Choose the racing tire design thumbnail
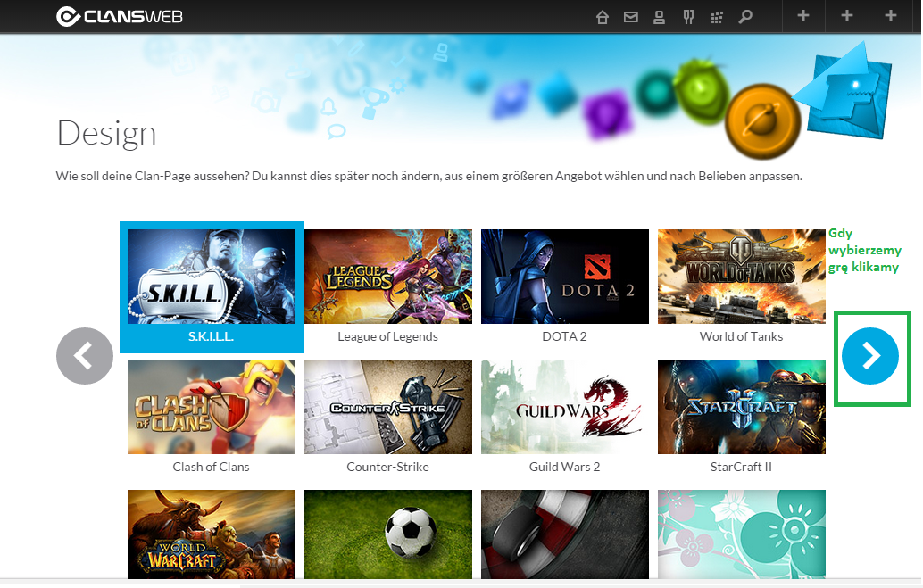Viewport: 923px width, 588px height. [564, 534]
